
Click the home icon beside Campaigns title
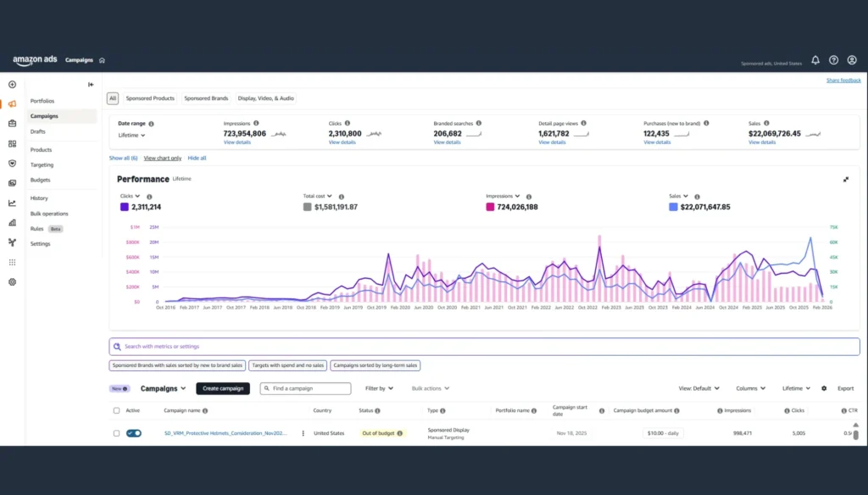102,60
